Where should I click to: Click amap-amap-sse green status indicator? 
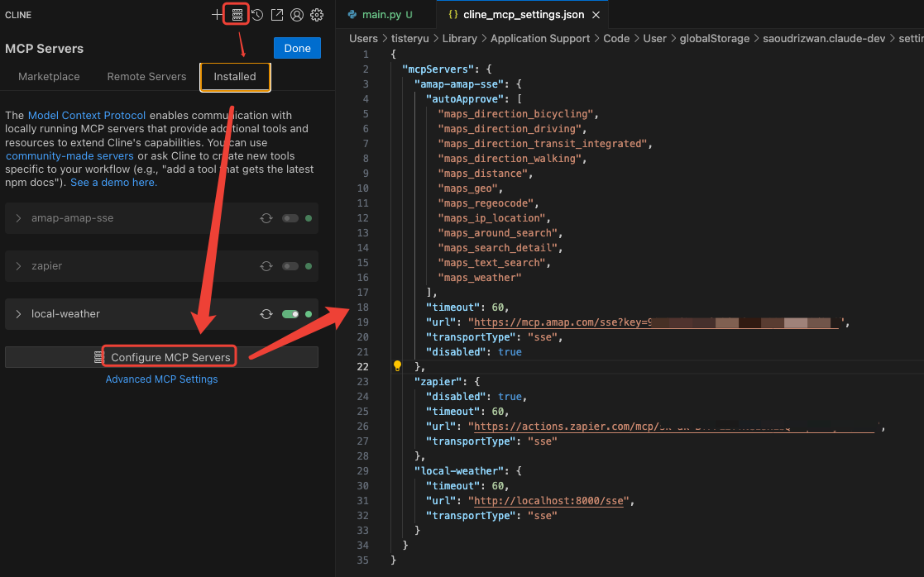309,218
